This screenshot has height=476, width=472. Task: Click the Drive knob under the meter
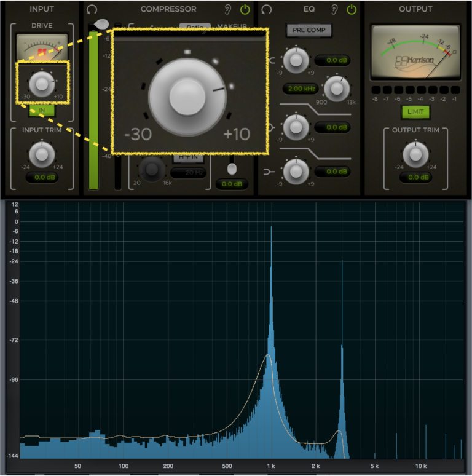tap(42, 84)
